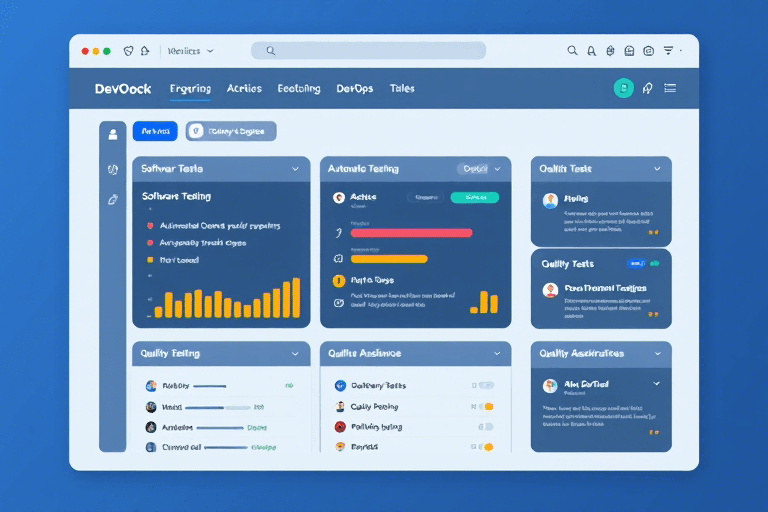Click the yellow circle icon beside Paite Days

(339, 280)
